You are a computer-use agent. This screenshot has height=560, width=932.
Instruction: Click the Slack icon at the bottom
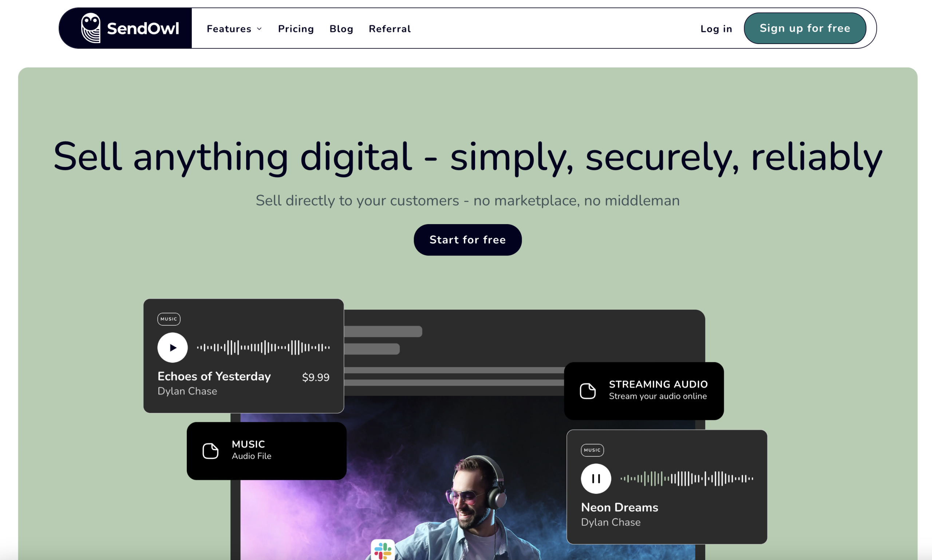tap(383, 550)
